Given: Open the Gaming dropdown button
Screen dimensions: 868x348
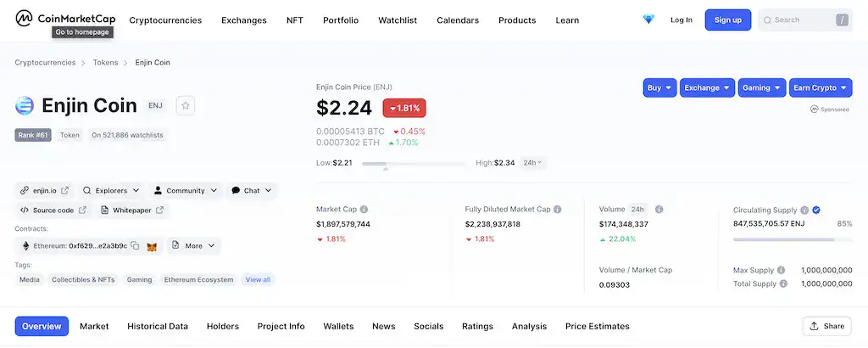Looking at the screenshot, I should point(762,87).
